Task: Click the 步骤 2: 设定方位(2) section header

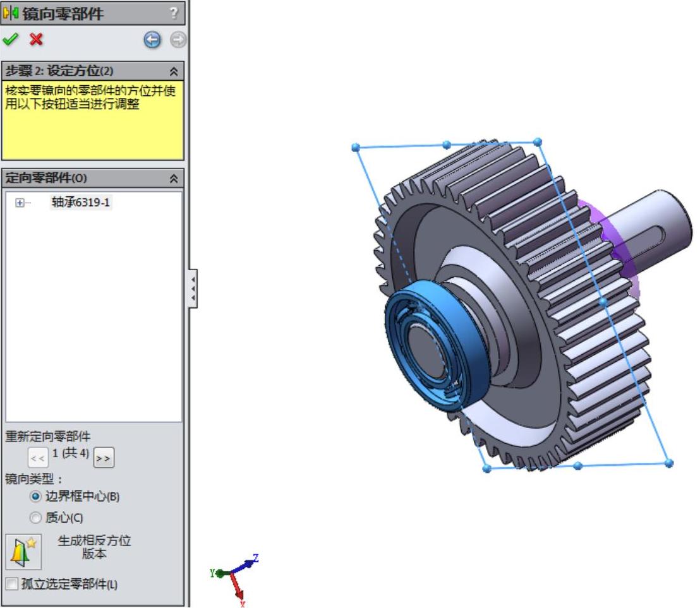Action: [x=93, y=71]
